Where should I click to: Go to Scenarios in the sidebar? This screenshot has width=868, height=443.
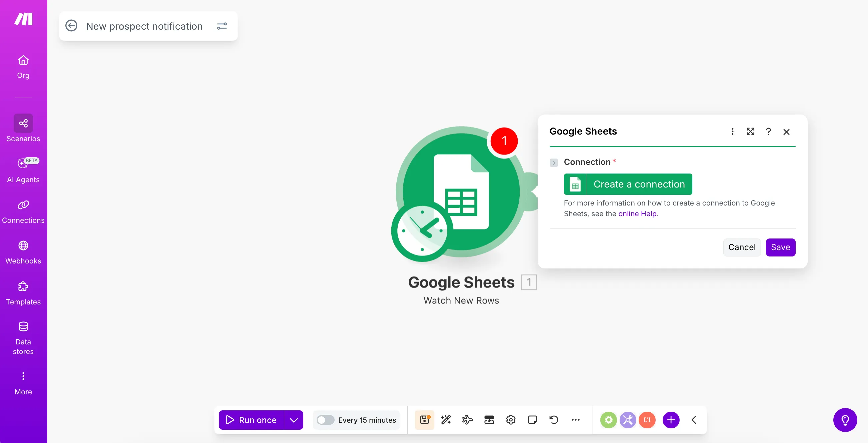(x=23, y=128)
